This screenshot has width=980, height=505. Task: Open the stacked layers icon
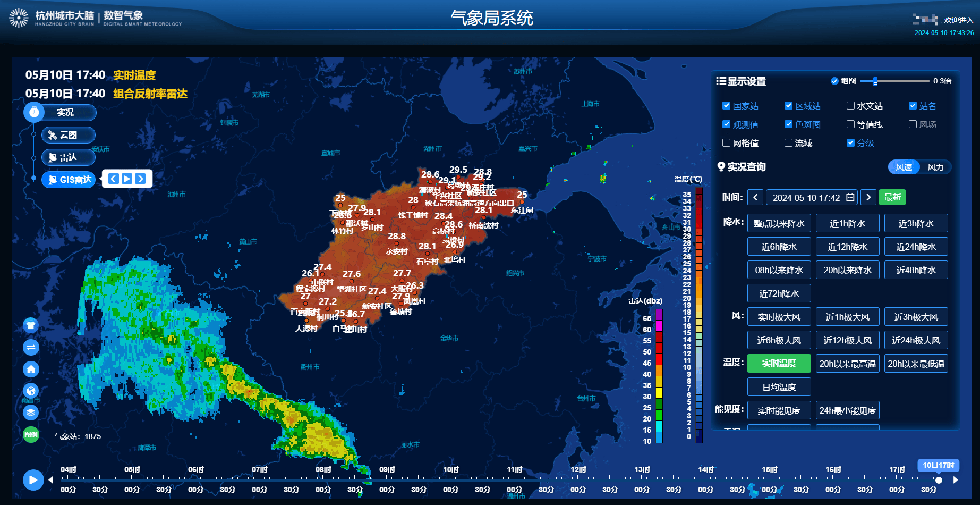coord(31,412)
